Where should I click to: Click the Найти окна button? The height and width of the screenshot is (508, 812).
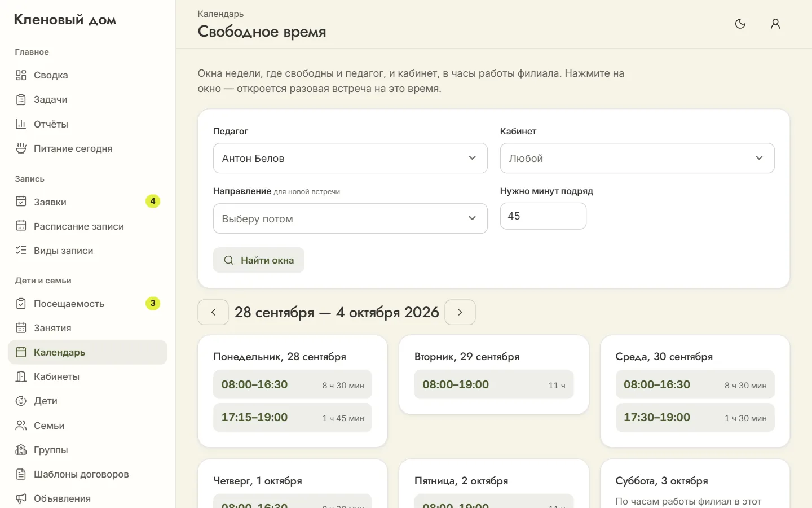(x=259, y=260)
